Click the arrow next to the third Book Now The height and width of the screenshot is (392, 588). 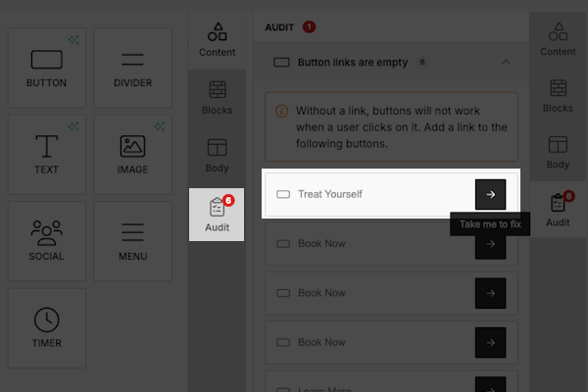pyautogui.click(x=490, y=342)
